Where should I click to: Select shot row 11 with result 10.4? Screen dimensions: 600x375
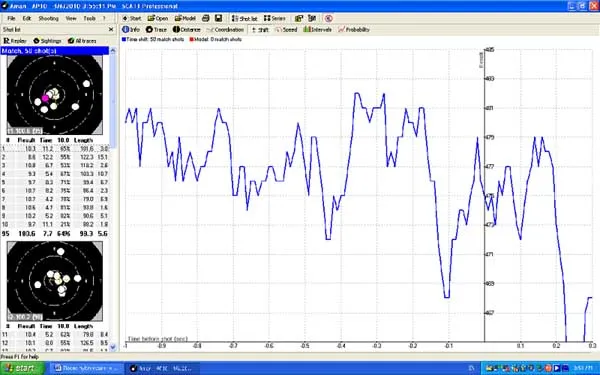point(55,334)
